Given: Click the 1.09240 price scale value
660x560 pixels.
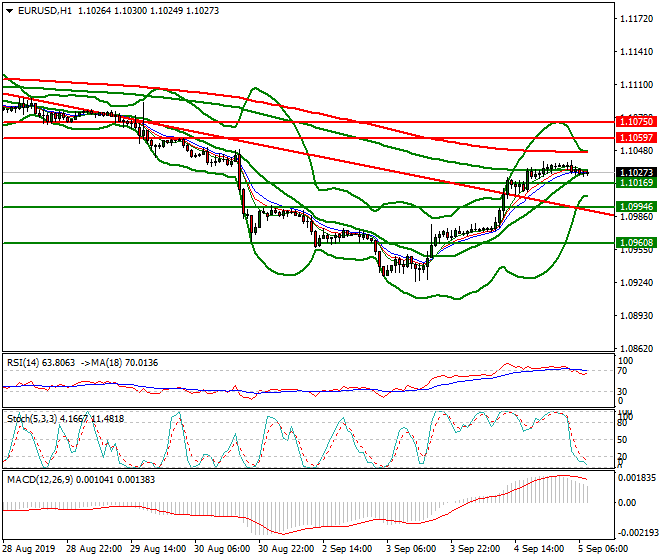Looking at the screenshot, I should click(x=637, y=283).
